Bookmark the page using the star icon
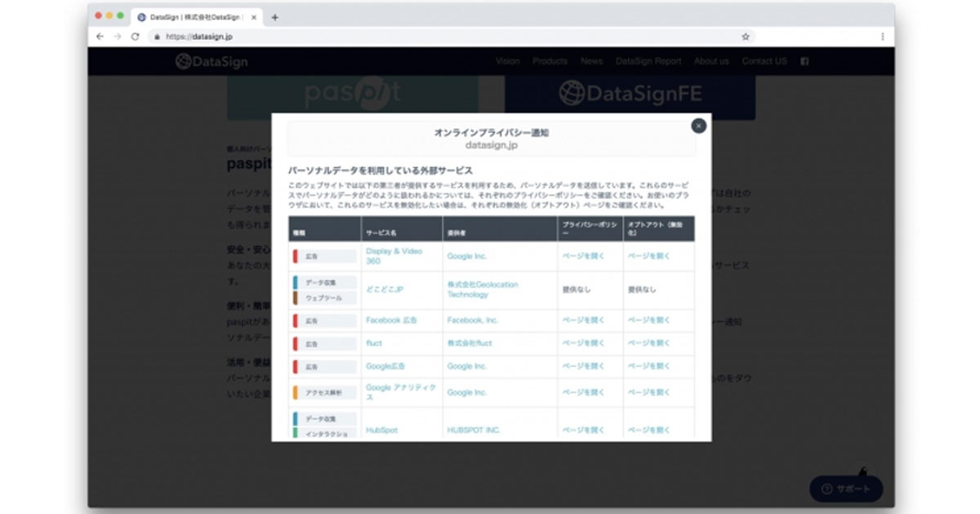Viewport: 980px width, 514px height. pyautogui.click(x=743, y=38)
